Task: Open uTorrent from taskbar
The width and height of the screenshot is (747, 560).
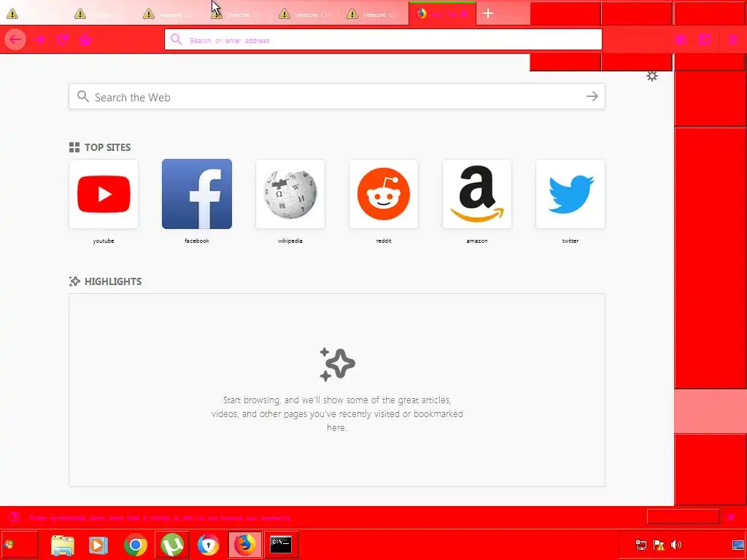Action: [x=172, y=544]
